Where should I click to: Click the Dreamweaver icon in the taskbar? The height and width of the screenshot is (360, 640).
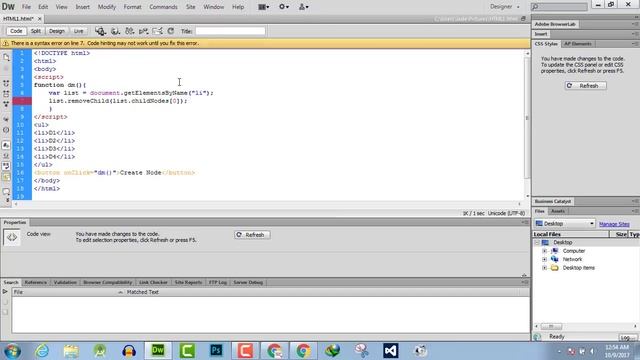(x=158, y=351)
